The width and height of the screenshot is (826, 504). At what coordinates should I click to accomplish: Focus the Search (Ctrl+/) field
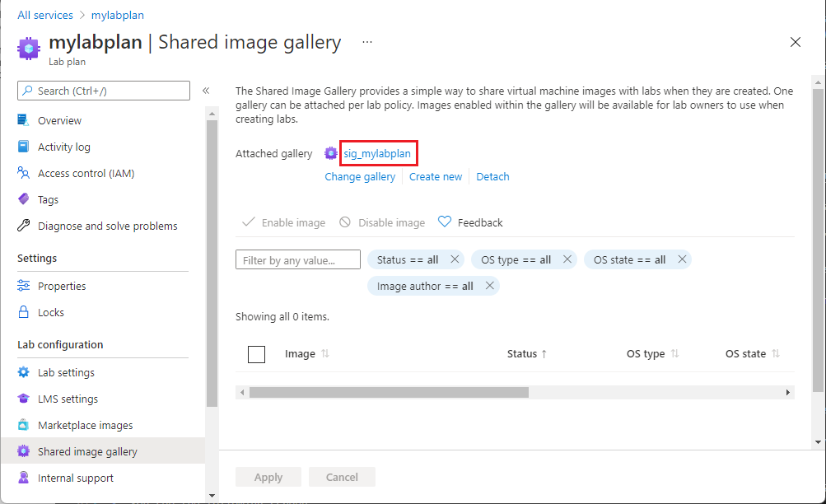click(x=104, y=91)
